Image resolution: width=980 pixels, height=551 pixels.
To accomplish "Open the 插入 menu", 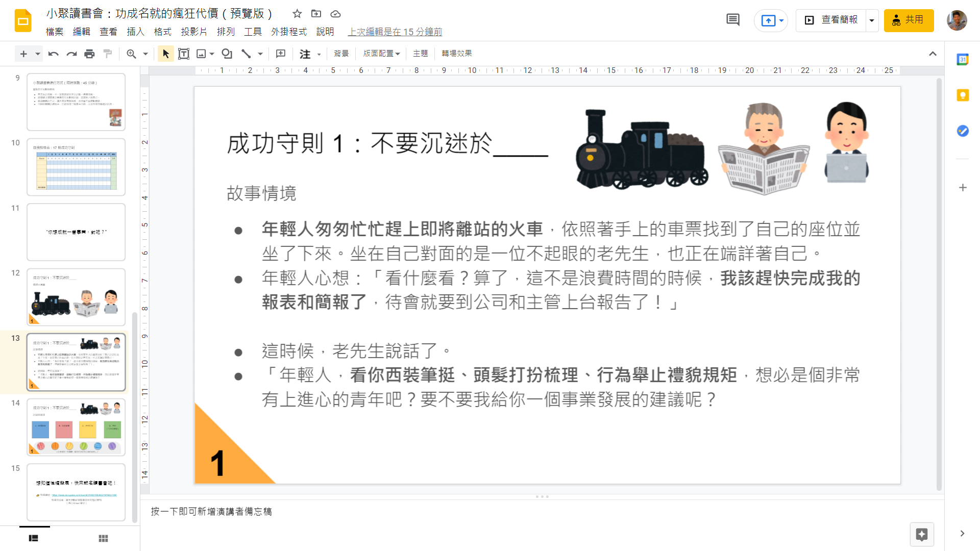I will [135, 32].
